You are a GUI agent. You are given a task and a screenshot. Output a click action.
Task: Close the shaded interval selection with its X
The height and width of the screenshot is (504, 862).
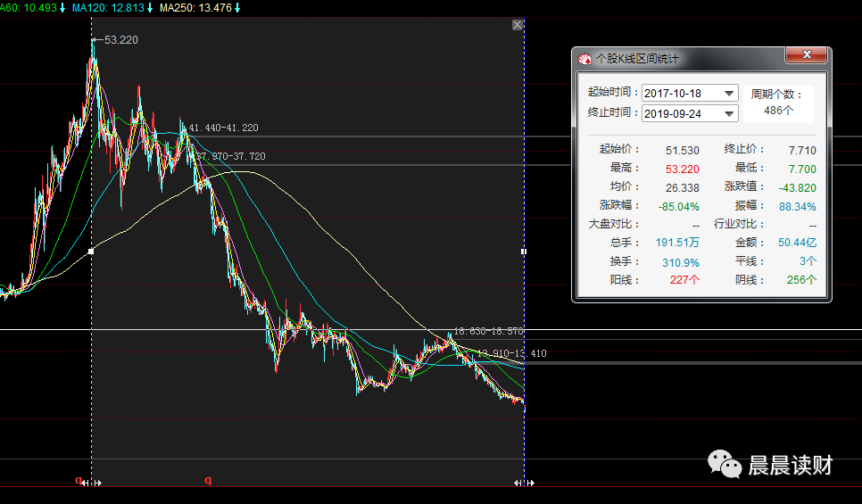coord(518,25)
